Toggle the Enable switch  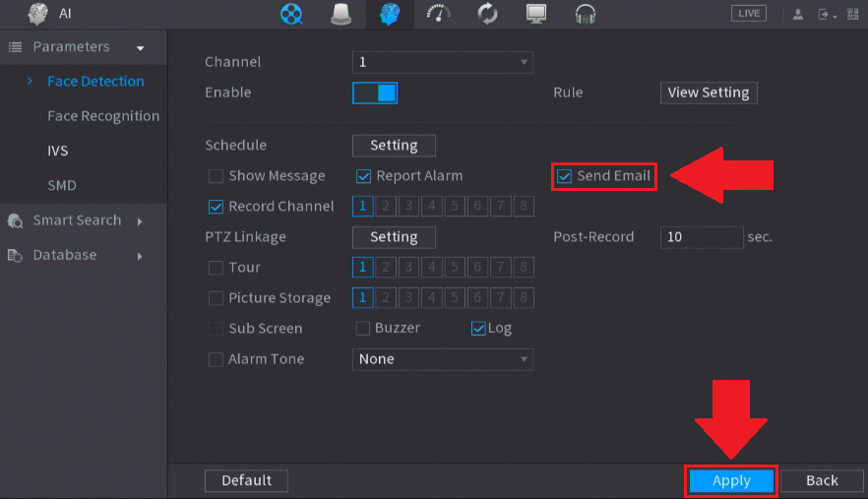click(x=375, y=94)
